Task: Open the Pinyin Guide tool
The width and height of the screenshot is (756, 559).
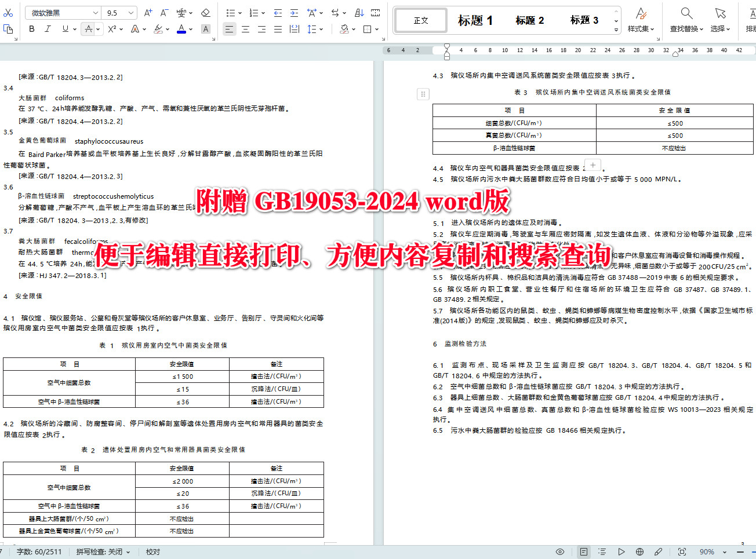Action: click(180, 12)
